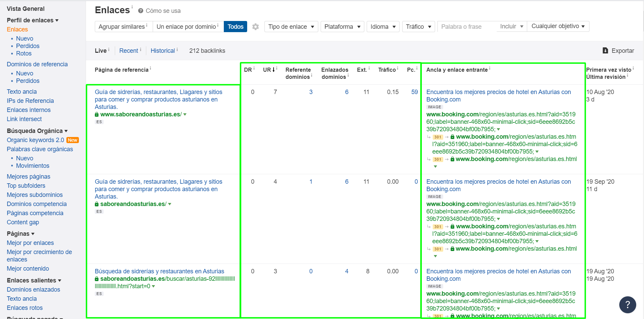
Task: Open the Tipo de enlace dropdown
Action: [291, 26]
